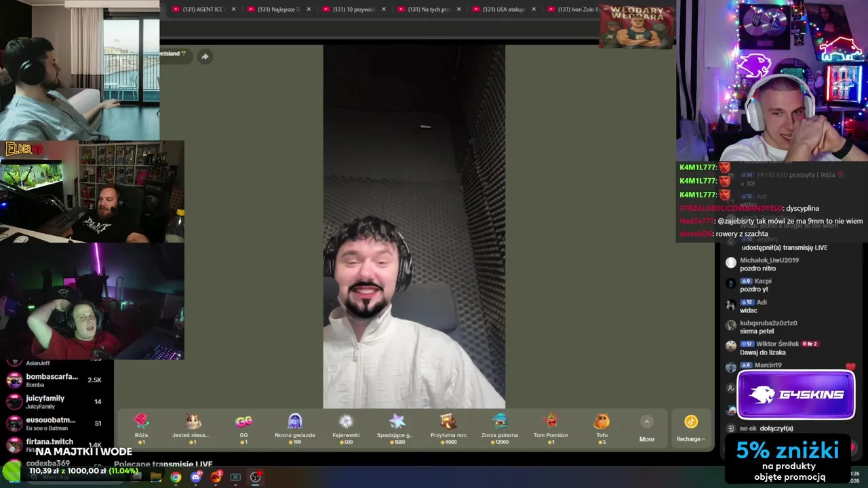Click the share arrow icon above the video
The width and height of the screenshot is (868, 488).
click(205, 56)
